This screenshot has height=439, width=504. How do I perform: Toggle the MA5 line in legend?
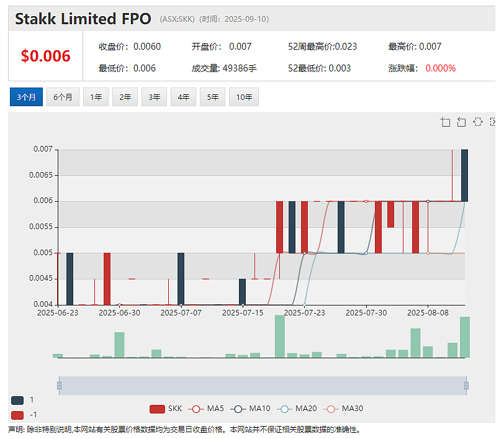click(x=206, y=409)
